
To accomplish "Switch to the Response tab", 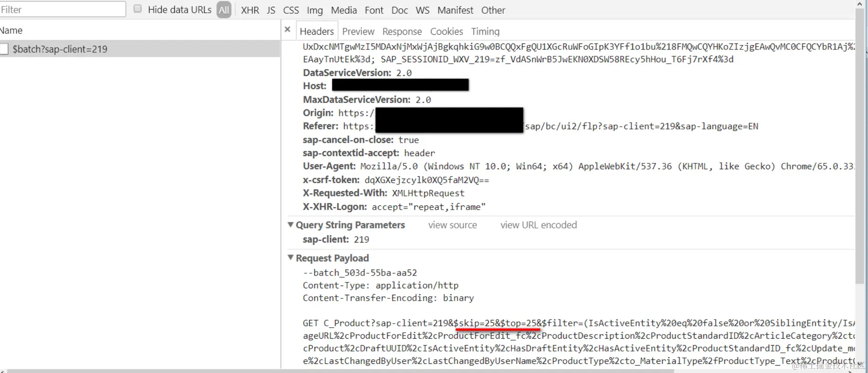I will [402, 31].
